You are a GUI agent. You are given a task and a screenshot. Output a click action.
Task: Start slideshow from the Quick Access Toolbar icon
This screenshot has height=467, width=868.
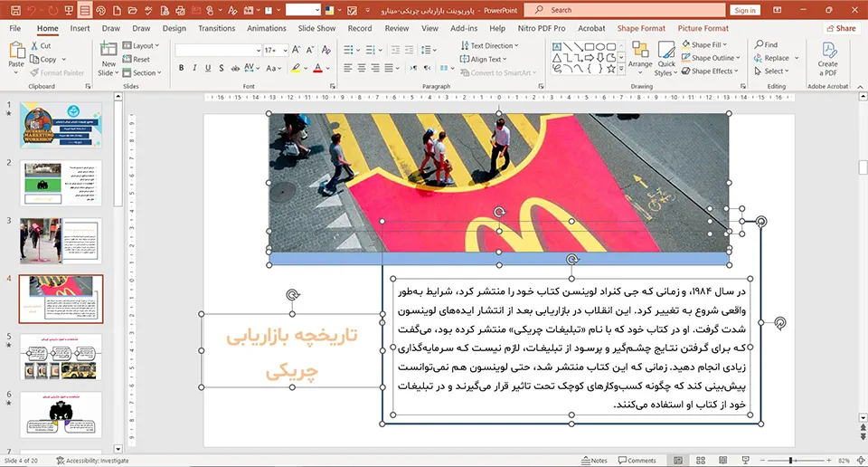pyautogui.click(x=69, y=10)
